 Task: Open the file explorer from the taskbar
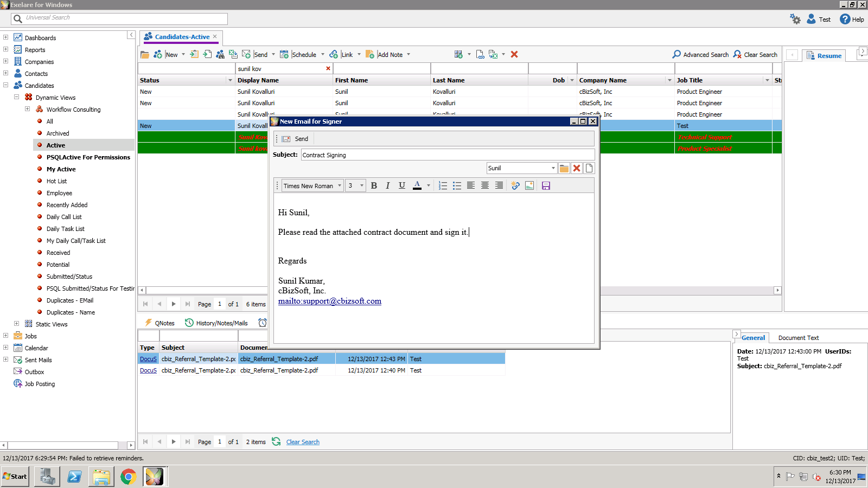coord(101,477)
